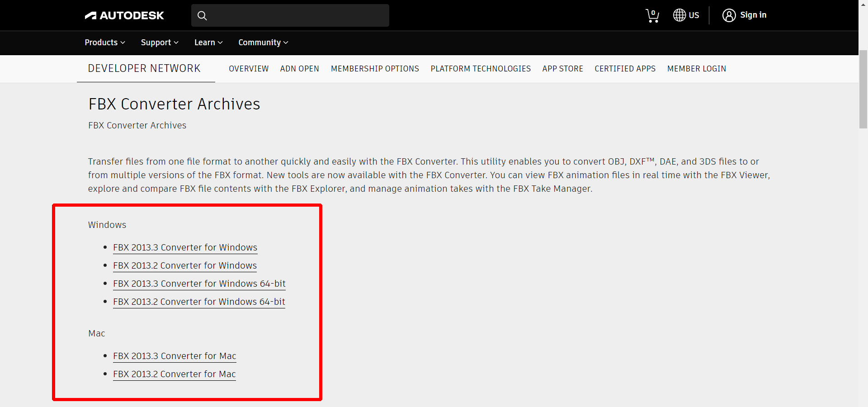Go to the Overview tab
The height and width of the screenshot is (407, 868).
pyautogui.click(x=249, y=69)
